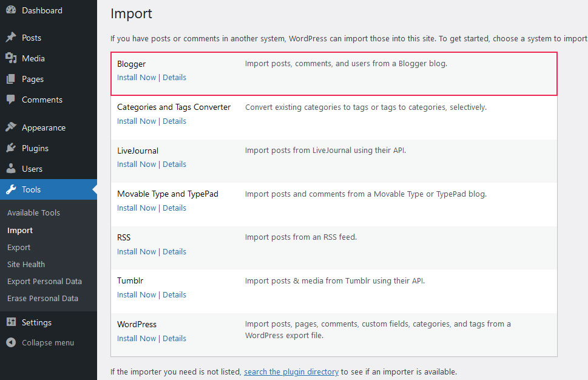Click the Categories and Tags Converter title

[174, 107]
